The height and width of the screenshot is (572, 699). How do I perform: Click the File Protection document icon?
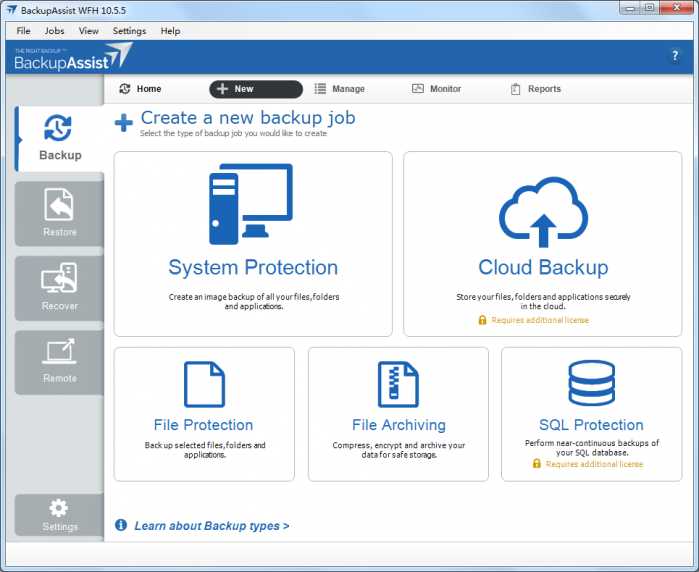point(204,384)
